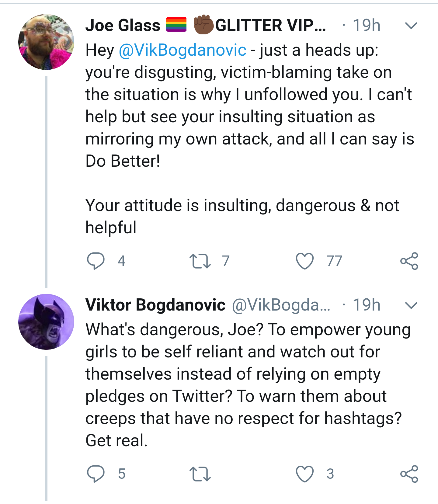Open Joe Glass's profile from his name
The image size is (438, 504).
(123, 25)
